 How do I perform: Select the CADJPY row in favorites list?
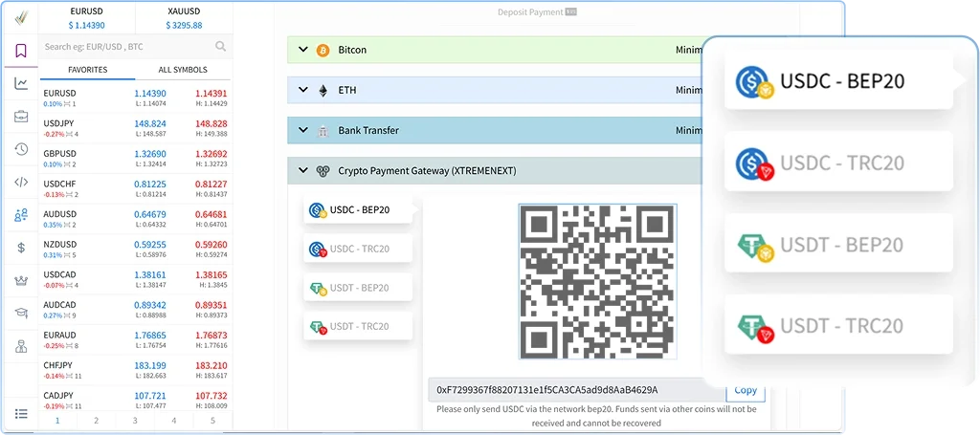[136, 400]
